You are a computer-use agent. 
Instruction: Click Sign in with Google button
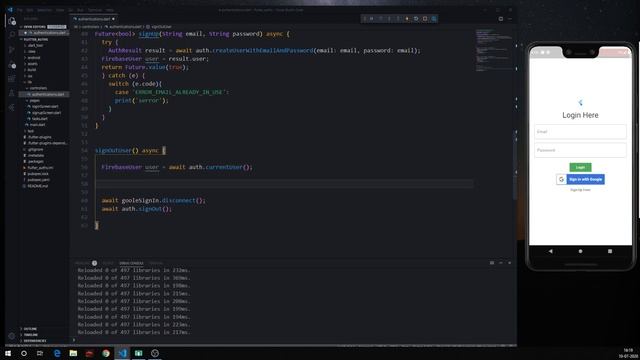pyautogui.click(x=580, y=179)
